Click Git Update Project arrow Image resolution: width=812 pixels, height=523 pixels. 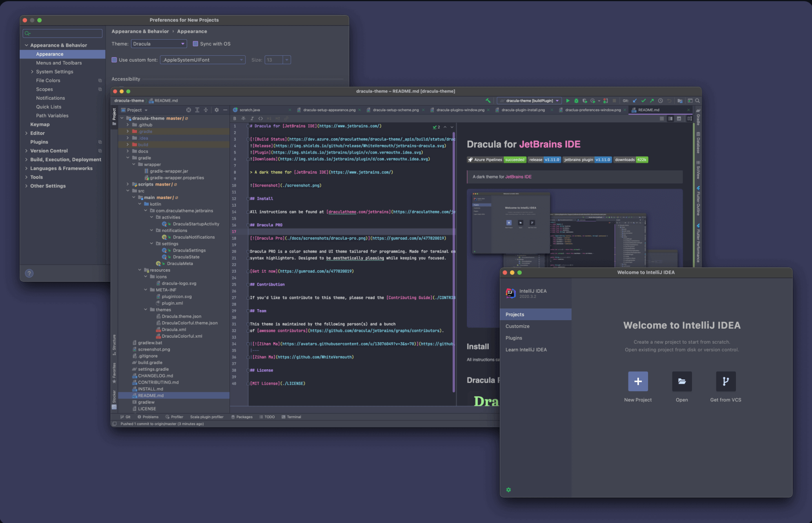tap(635, 101)
